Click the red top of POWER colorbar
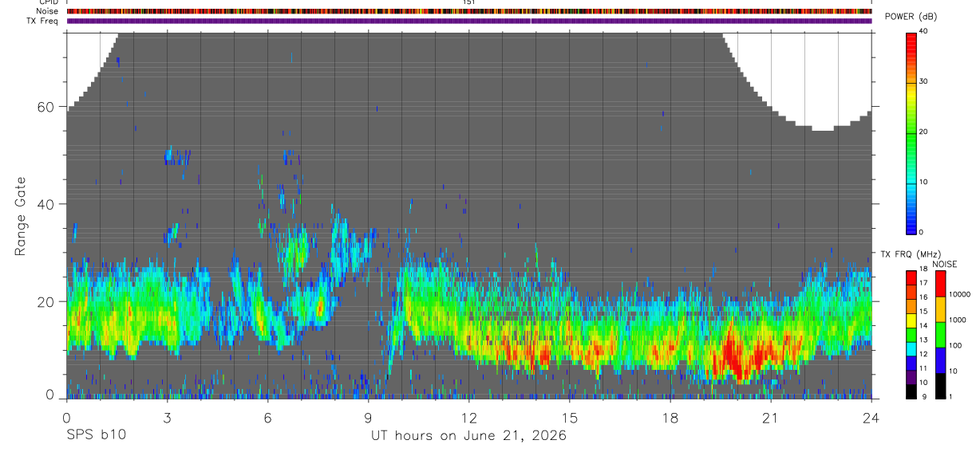Viewport: 980px width, 452px height. coord(911,41)
